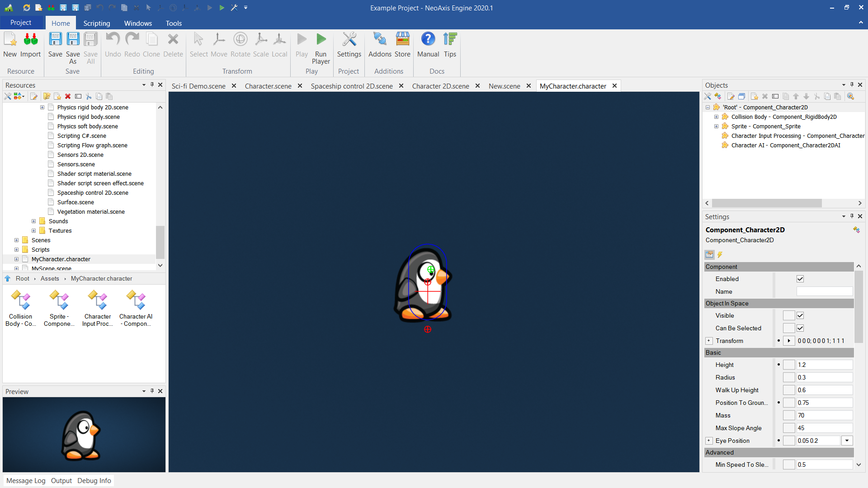Open the Search objects icon in Objects panel
Image resolution: width=868 pixels, height=488 pixels.
click(851, 96)
